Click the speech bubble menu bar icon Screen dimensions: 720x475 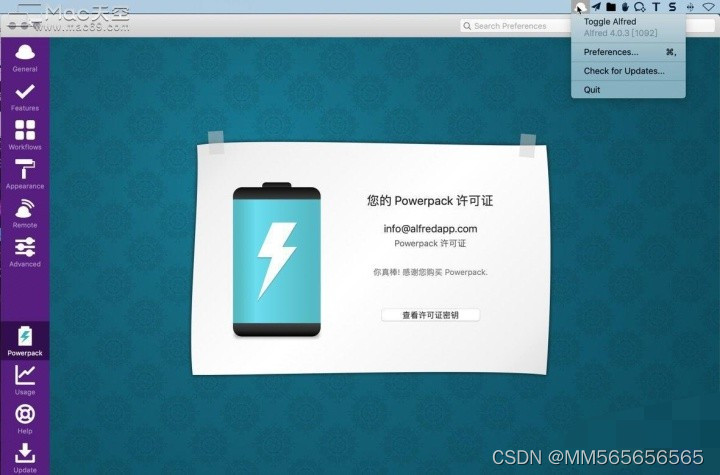coord(640,6)
